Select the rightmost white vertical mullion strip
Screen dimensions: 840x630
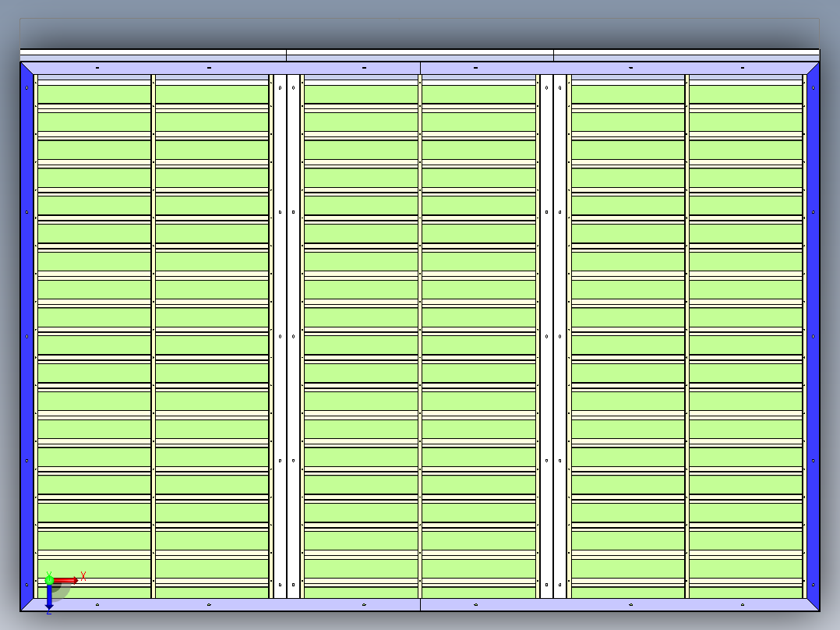click(x=559, y=336)
